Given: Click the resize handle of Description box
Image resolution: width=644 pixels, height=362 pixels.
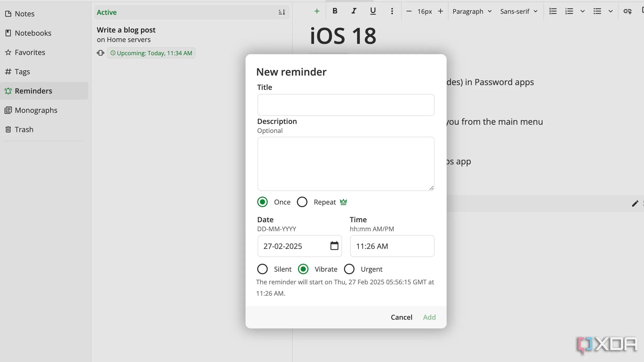Looking at the screenshot, I should click(431, 188).
